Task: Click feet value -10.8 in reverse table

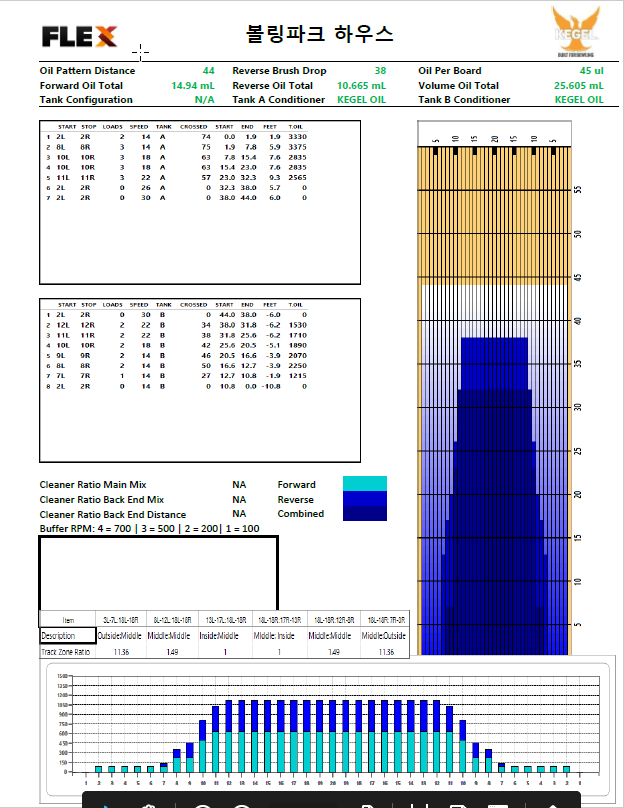Action: click(271, 386)
